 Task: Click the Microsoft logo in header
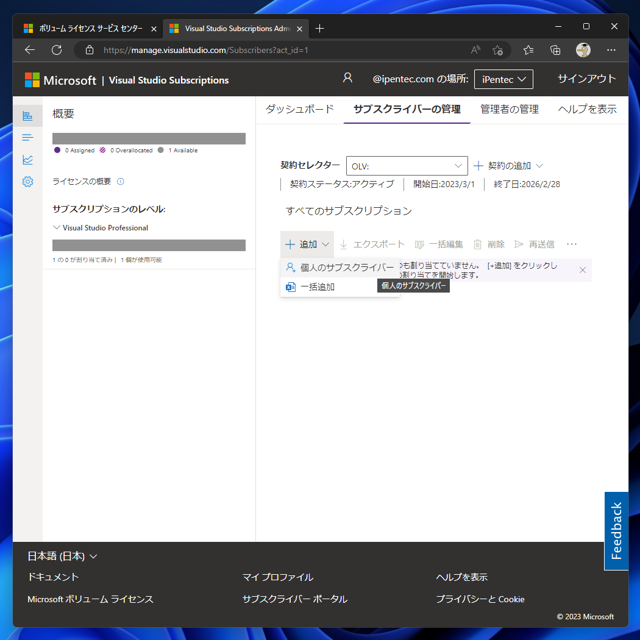coord(61,80)
